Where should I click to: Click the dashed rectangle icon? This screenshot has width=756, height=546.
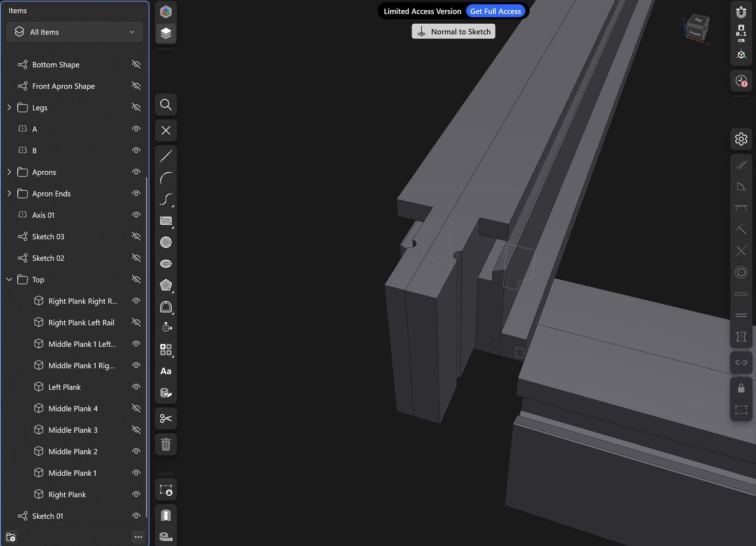741,410
